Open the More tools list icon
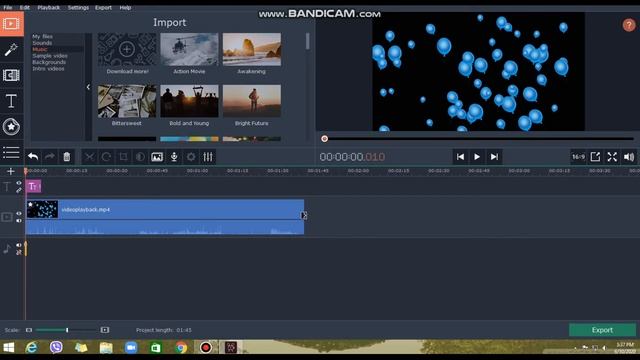 [11, 152]
